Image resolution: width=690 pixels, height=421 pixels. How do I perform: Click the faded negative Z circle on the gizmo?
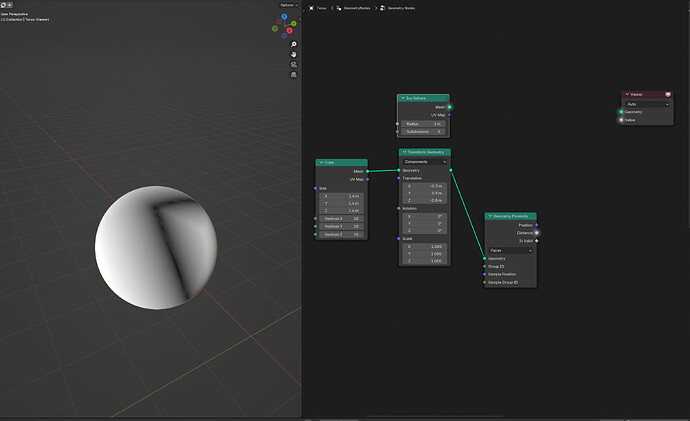pyautogui.click(x=284, y=35)
